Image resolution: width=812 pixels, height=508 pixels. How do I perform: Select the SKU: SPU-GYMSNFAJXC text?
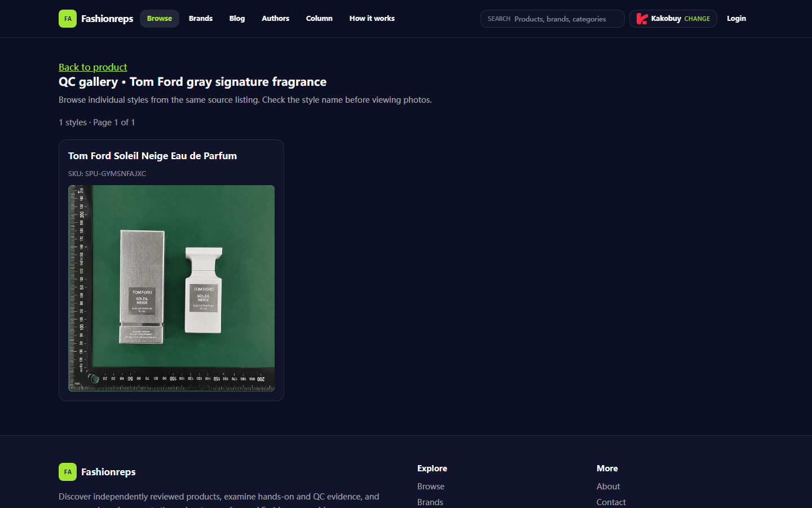(107, 174)
